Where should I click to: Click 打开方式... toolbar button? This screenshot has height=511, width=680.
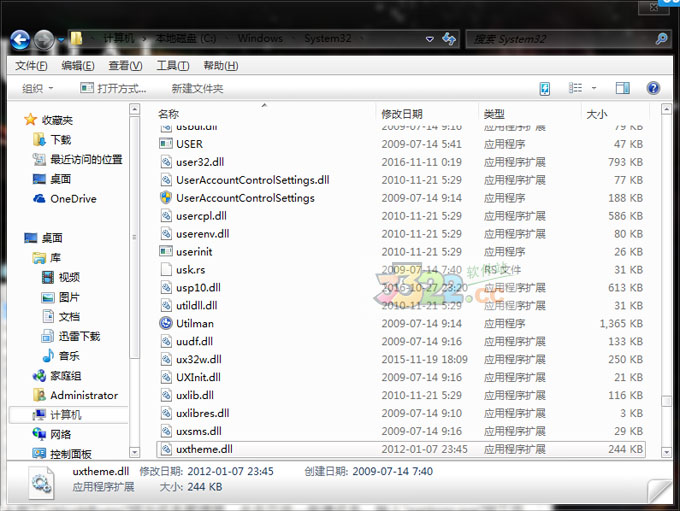pyautogui.click(x=114, y=88)
